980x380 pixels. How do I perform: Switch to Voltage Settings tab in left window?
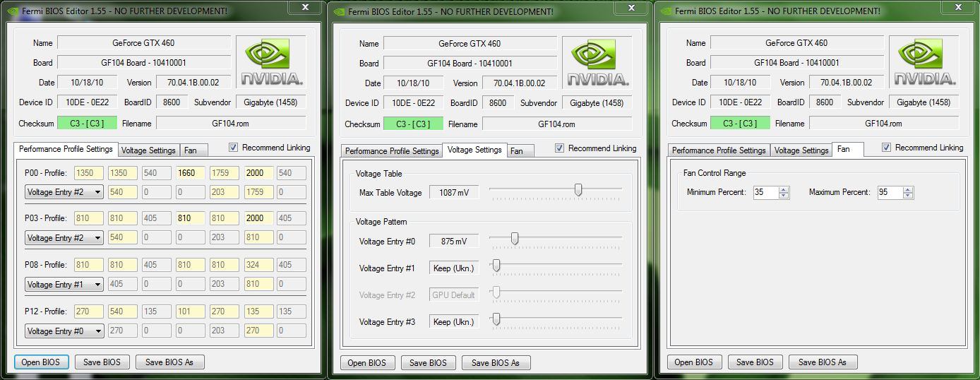pyautogui.click(x=148, y=150)
